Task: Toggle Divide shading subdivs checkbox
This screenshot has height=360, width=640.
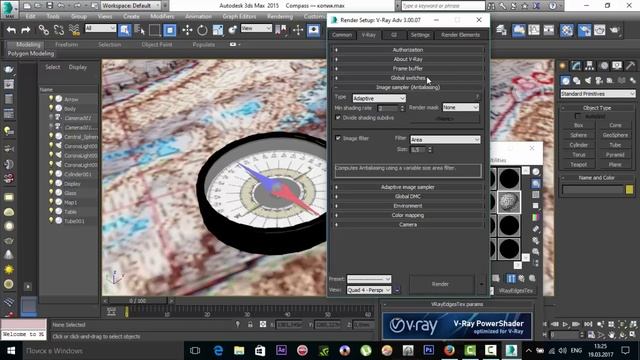Action: pyautogui.click(x=338, y=118)
